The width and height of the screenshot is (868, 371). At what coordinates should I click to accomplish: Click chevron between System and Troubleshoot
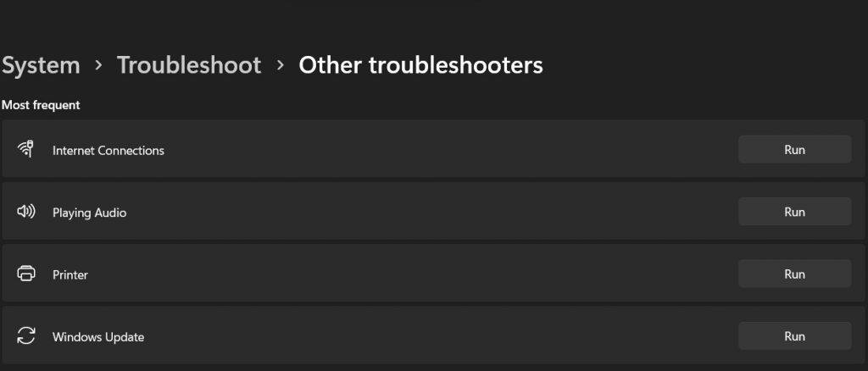[98, 66]
